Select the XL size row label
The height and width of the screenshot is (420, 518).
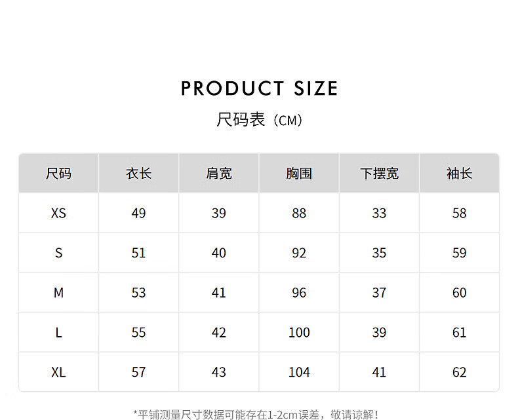[x=58, y=372]
